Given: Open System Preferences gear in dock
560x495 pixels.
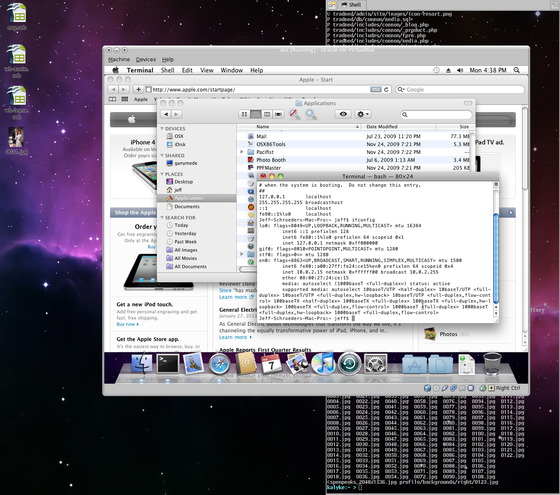Looking at the screenshot, I should coord(375,364).
